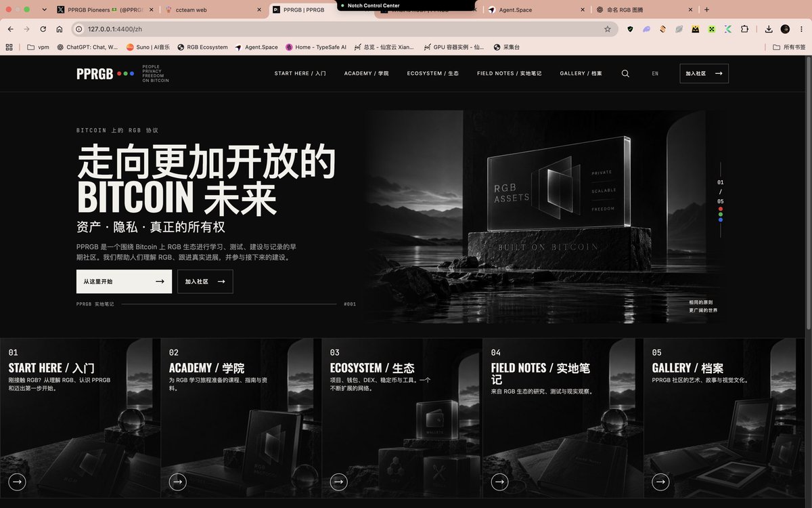Open the 01 START HERE / 入门 card title

tap(51, 368)
